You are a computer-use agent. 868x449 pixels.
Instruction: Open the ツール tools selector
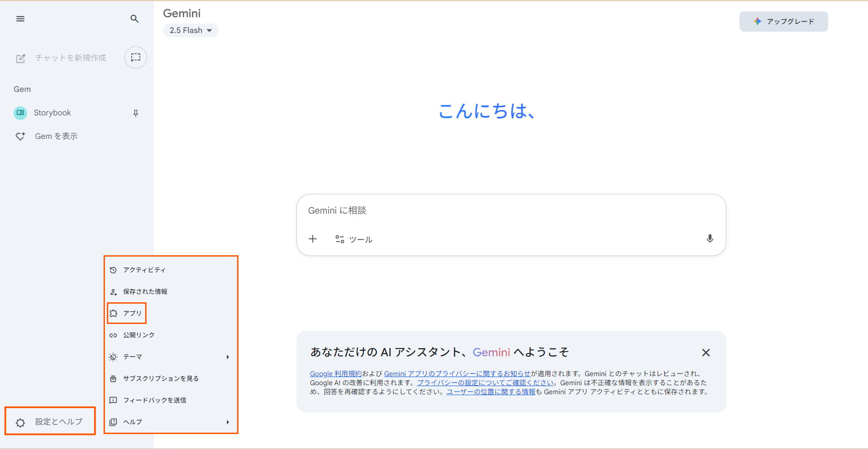354,239
